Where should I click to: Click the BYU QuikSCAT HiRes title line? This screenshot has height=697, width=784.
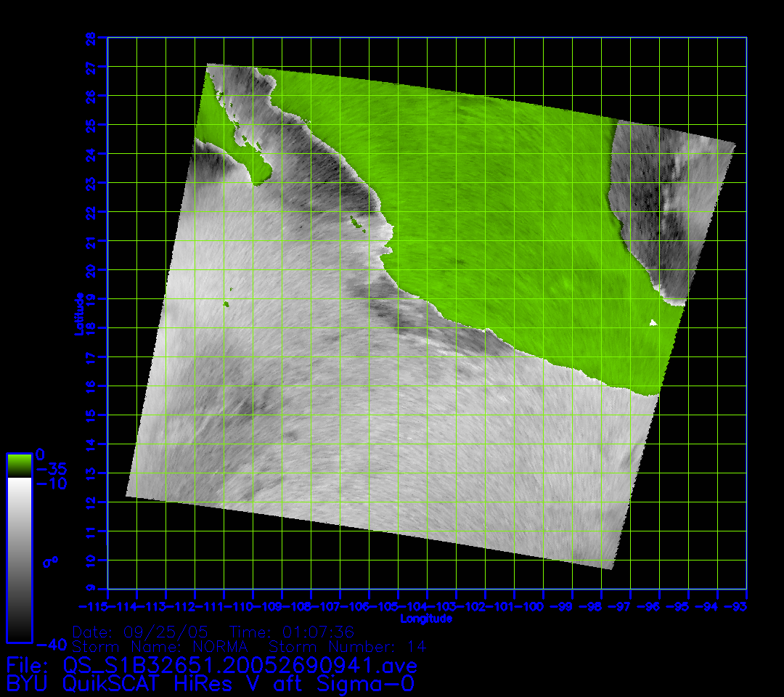[x=211, y=683]
